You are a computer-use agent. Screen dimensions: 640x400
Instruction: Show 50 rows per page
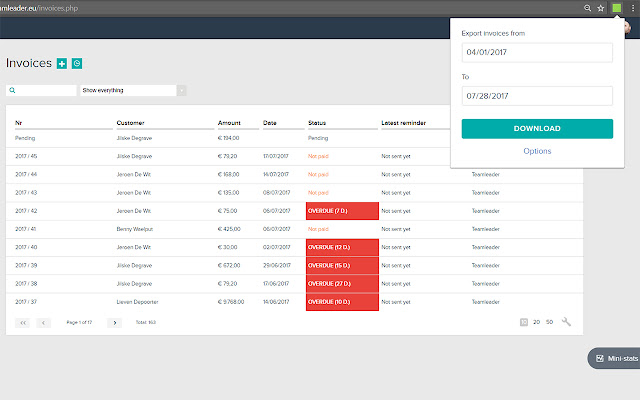549,322
